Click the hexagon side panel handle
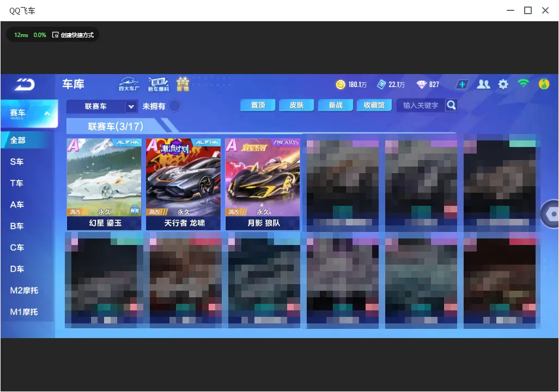 point(551,214)
